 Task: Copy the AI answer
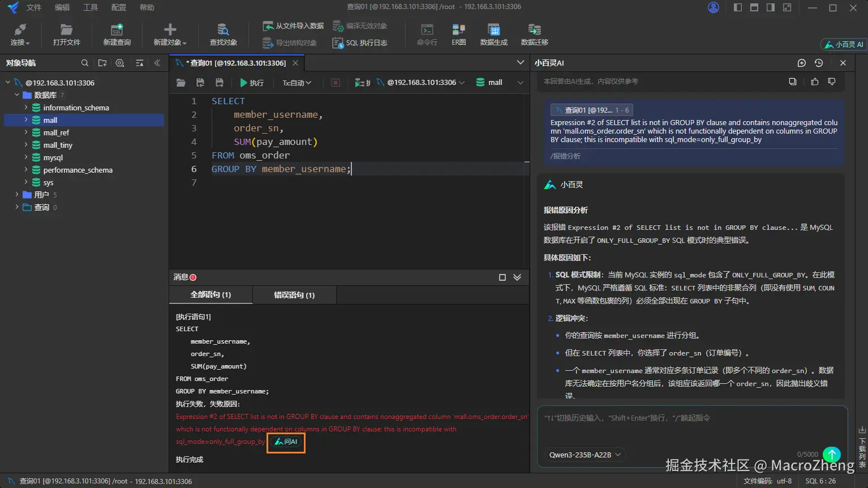(793, 82)
